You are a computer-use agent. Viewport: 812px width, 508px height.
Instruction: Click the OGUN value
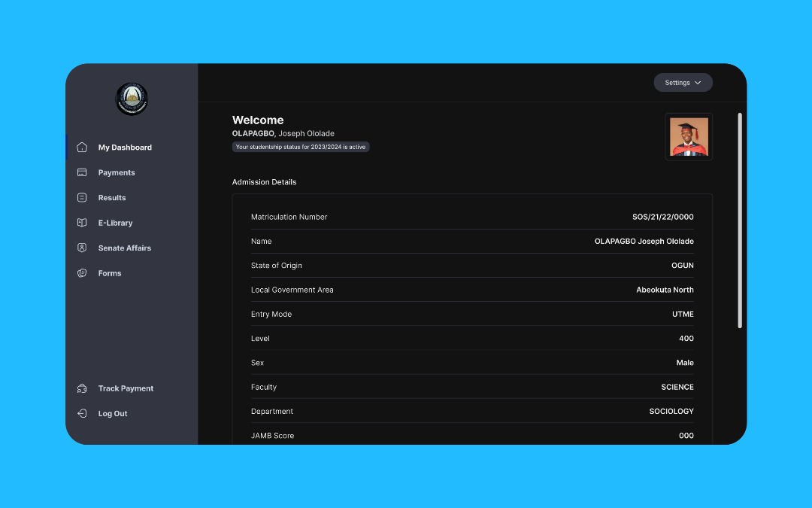click(x=683, y=266)
